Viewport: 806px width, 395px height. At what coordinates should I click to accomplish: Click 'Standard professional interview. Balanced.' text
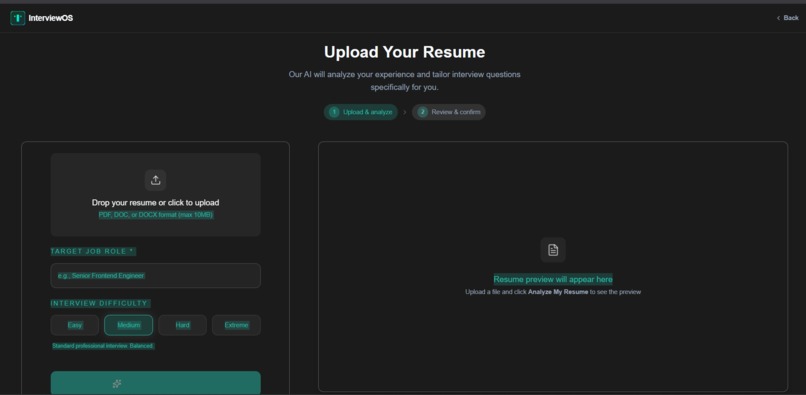[103, 346]
